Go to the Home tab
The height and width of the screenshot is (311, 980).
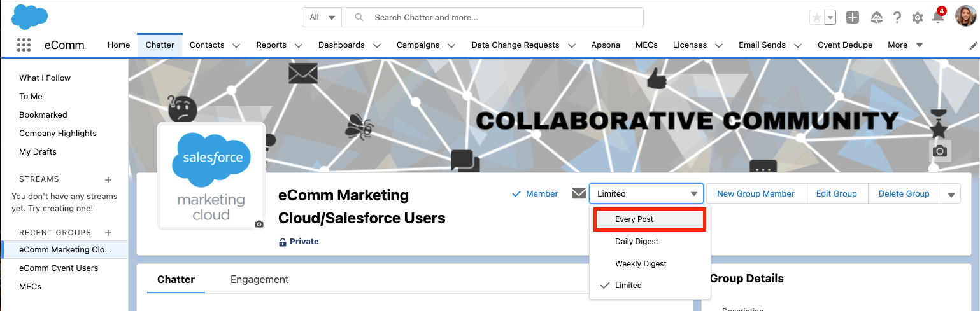click(118, 45)
